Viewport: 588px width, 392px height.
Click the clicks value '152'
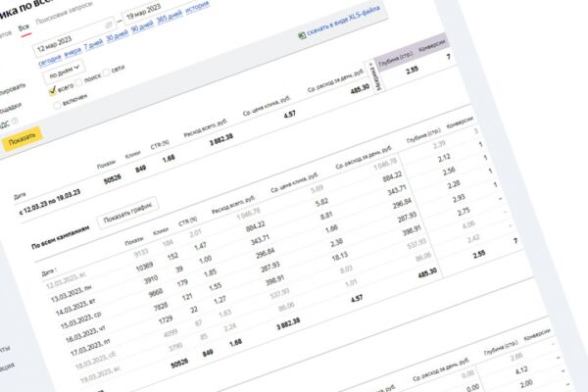[x=172, y=257]
